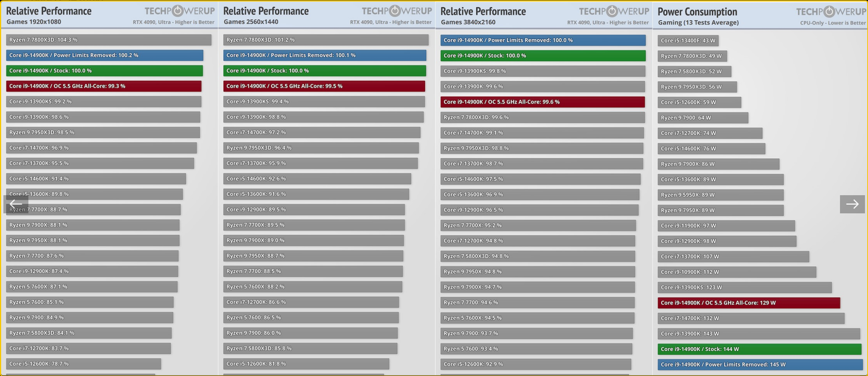Click 'Ryzen 7 7800X3D: 101.2 %' bar
This screenshot has width=868, height=376.
326,40
